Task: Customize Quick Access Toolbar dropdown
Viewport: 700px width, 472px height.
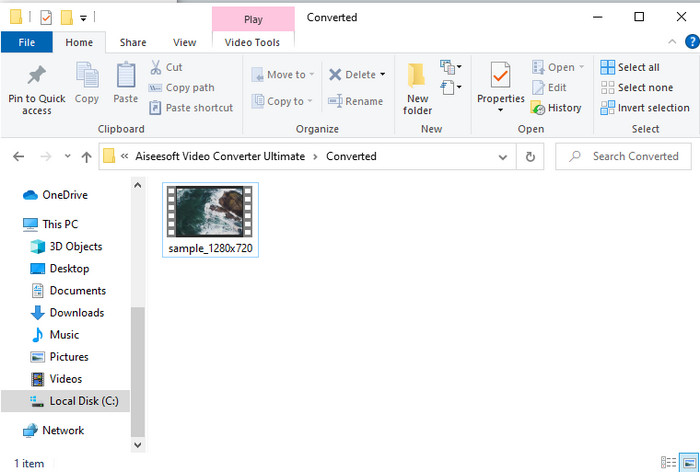Action: click(83, 18)
